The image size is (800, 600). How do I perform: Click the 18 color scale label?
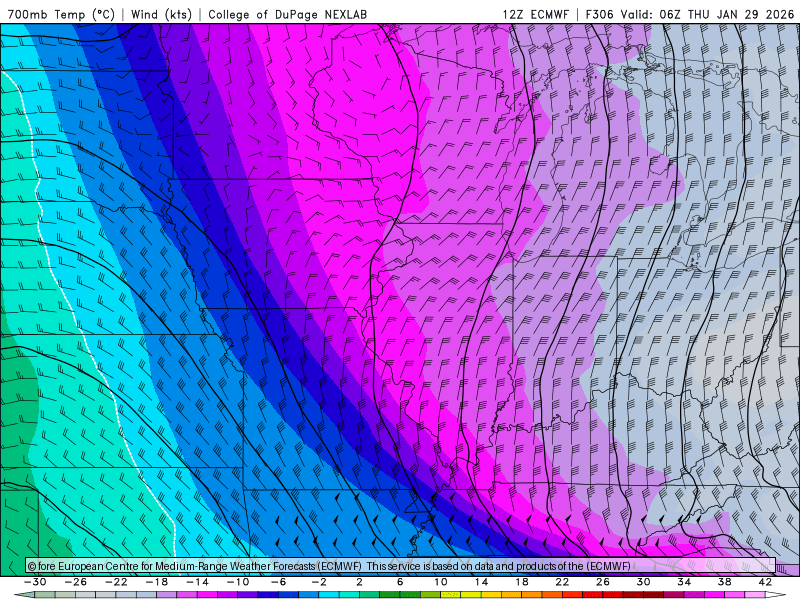point(522,582)
